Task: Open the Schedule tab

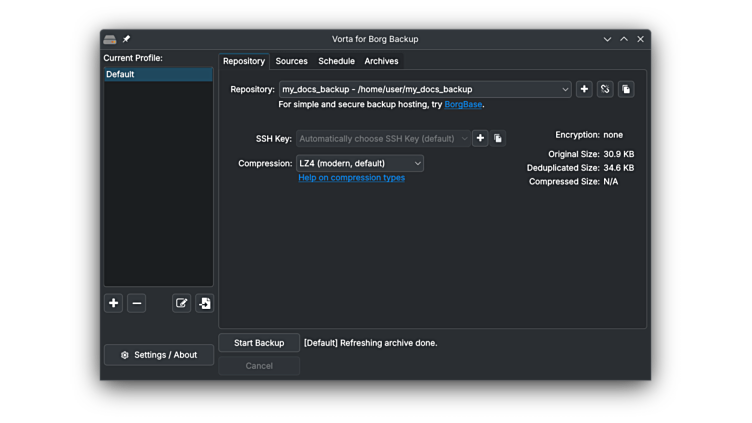Action: pyautogui.click(x=336, y=61)
